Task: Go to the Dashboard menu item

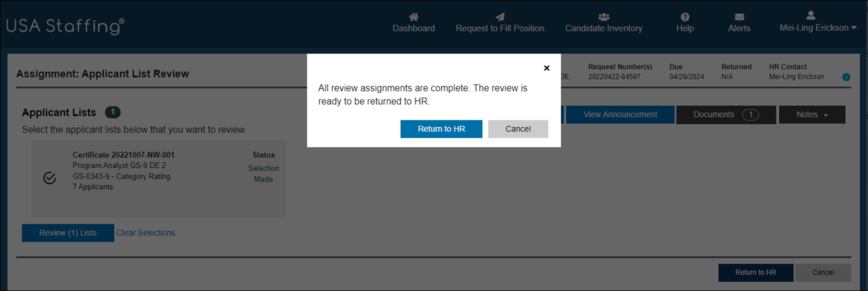Action: tap(413, 28)
